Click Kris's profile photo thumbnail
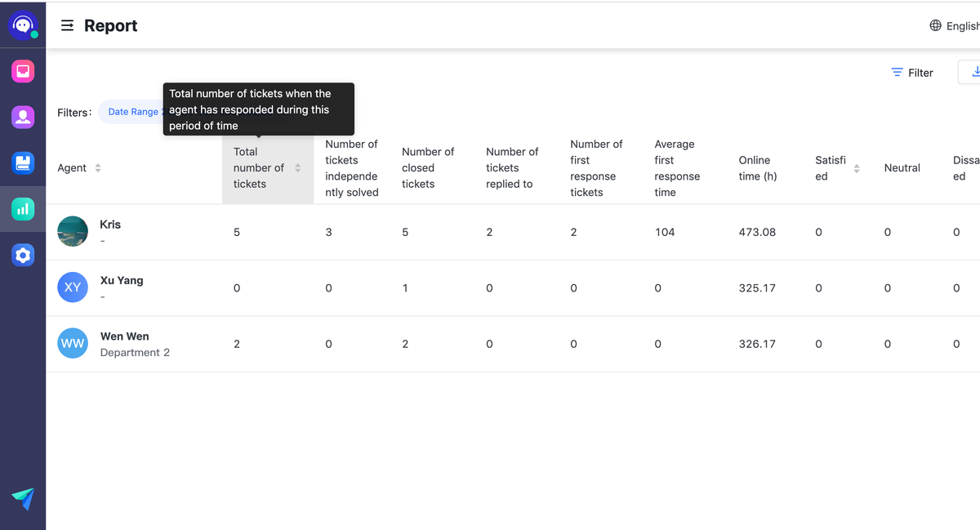The image size is (980, 530). point(73,232)
